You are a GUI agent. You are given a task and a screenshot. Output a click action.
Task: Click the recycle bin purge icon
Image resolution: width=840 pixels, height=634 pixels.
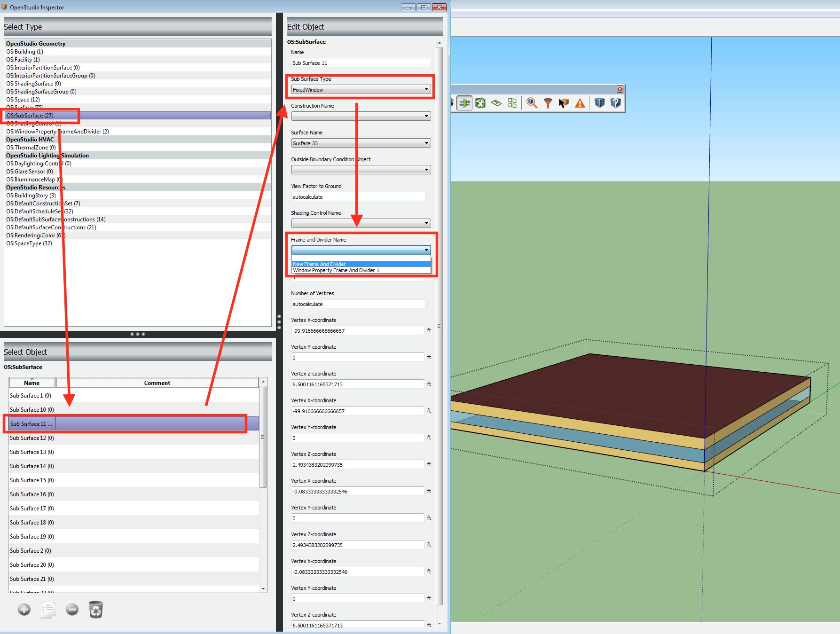[x=96, y=610]
